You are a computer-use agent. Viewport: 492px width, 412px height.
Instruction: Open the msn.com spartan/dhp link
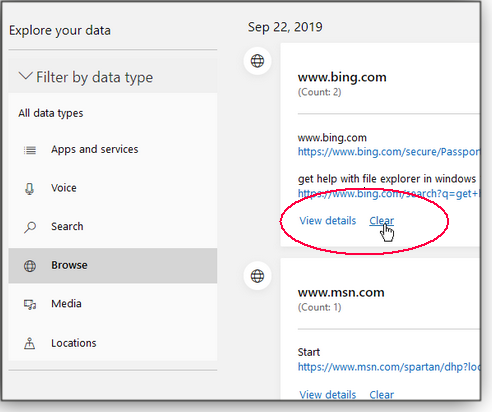389,367
